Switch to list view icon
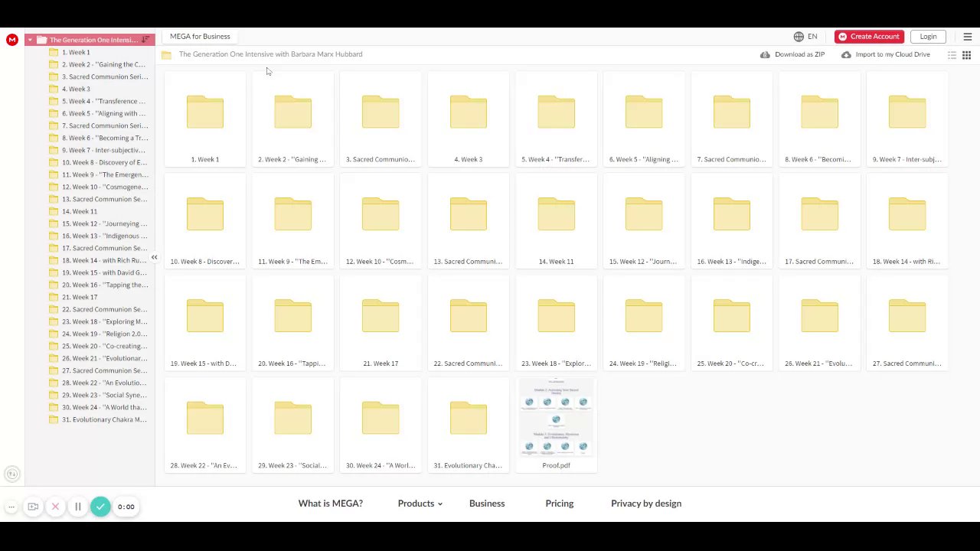Screen dimensions: 980x551 click(x=952, y=55)
